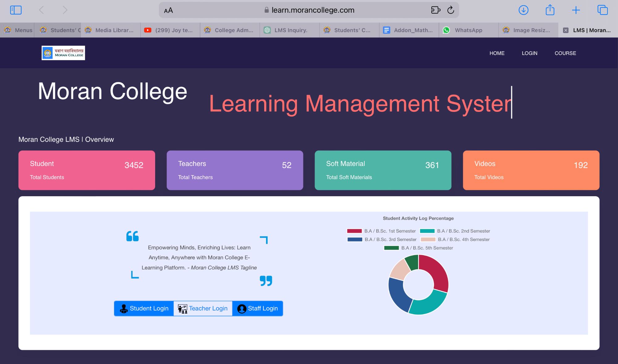Viewport: 618px width, 364px height.
Task: Switch to the YouTube (299) Joy te... tab
Action: click(170, 30)
